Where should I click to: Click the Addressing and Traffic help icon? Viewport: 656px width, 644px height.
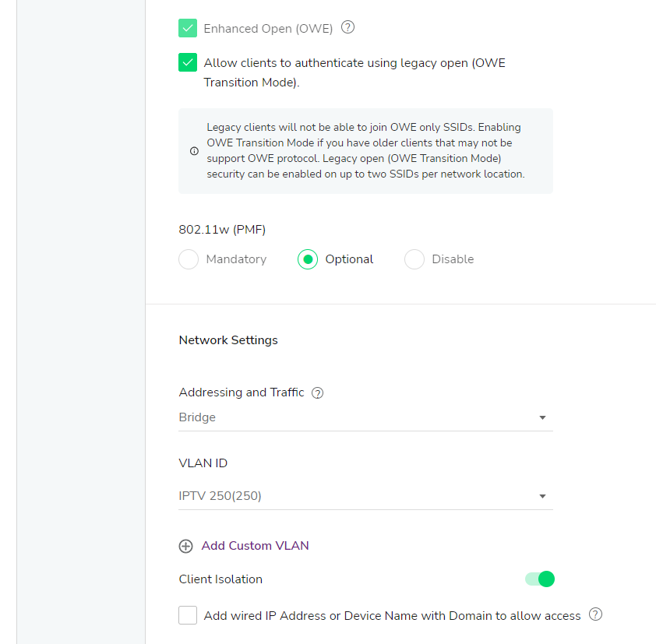pos(317,392)
